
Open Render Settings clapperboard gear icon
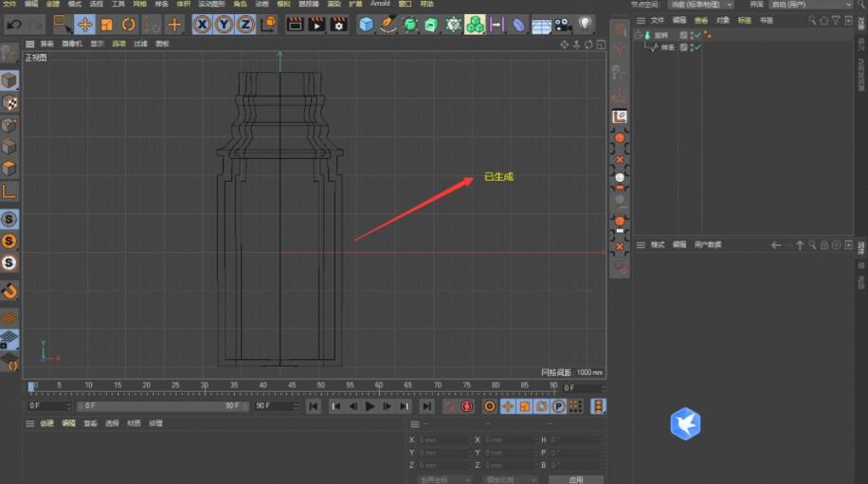pyautogui.click(x=338, y=25)
